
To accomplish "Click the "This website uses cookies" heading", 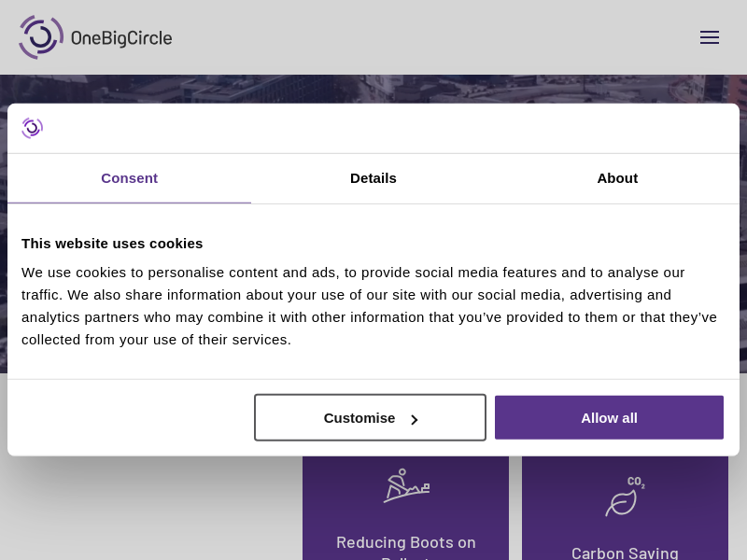I will [112, 244].
